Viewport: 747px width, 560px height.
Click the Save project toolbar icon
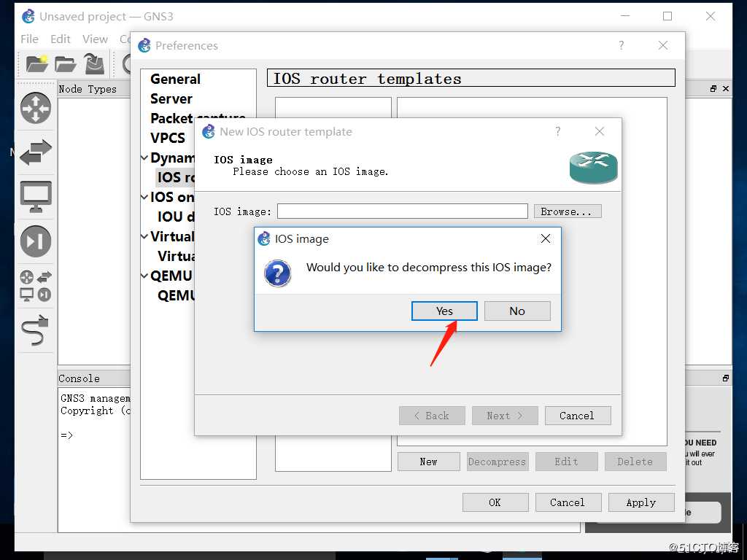(x=94, y=64)
